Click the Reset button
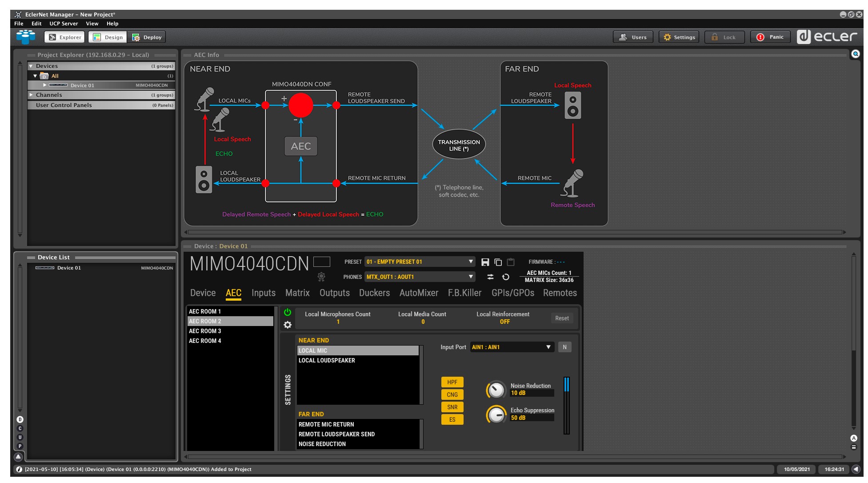This screenshot has height=483, width=868. [x=562, y=318]
